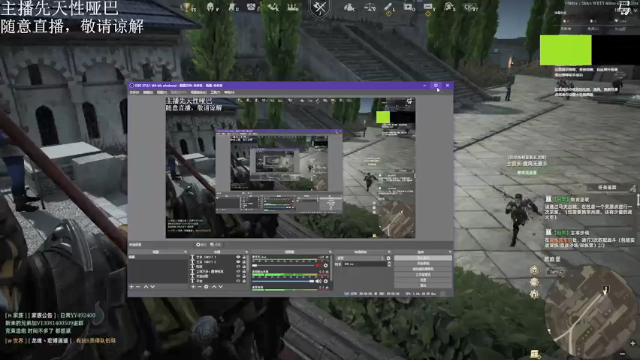The image size is (640, 360).
Task: Open the scene transition type dropdown
Action: [360, 258]
